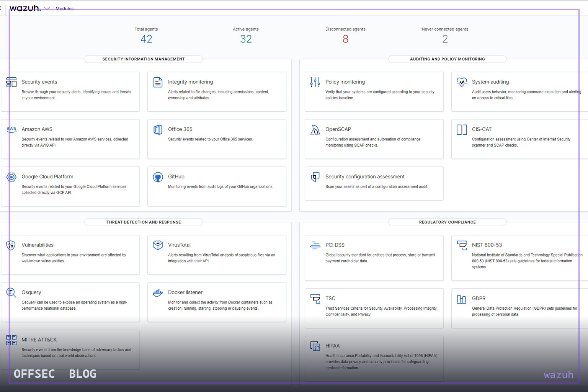
Task: Click the GitHub octocat icon
Action: (158, 177)
